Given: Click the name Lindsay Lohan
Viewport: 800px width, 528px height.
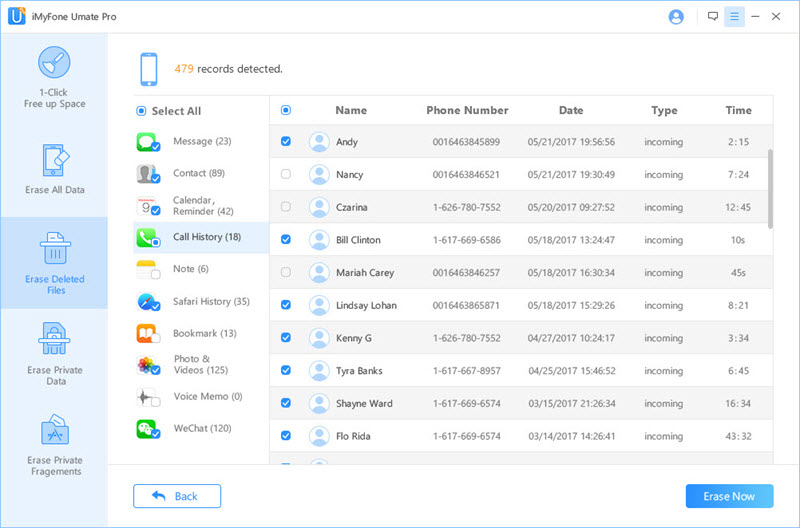Looking at the screenshot, I should (366, 305).
